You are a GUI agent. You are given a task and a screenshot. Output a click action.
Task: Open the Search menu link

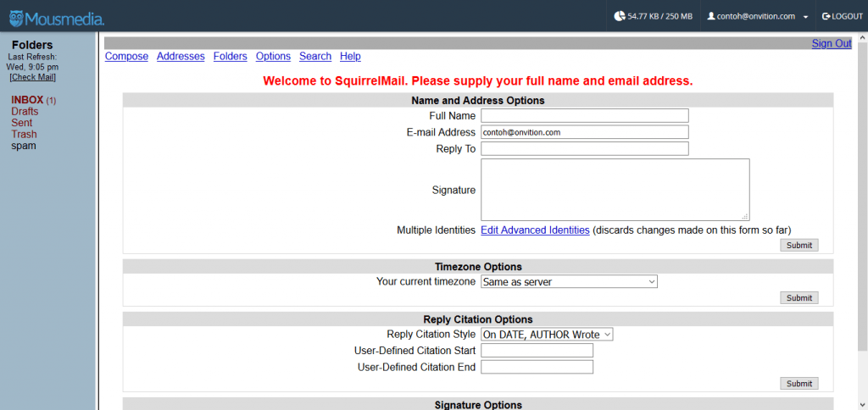coord(315,56)
